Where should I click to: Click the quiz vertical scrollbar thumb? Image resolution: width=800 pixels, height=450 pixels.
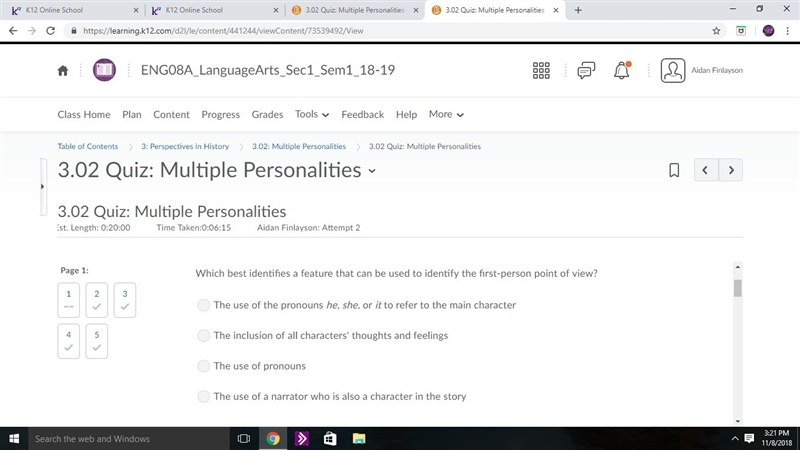(738, 288)
